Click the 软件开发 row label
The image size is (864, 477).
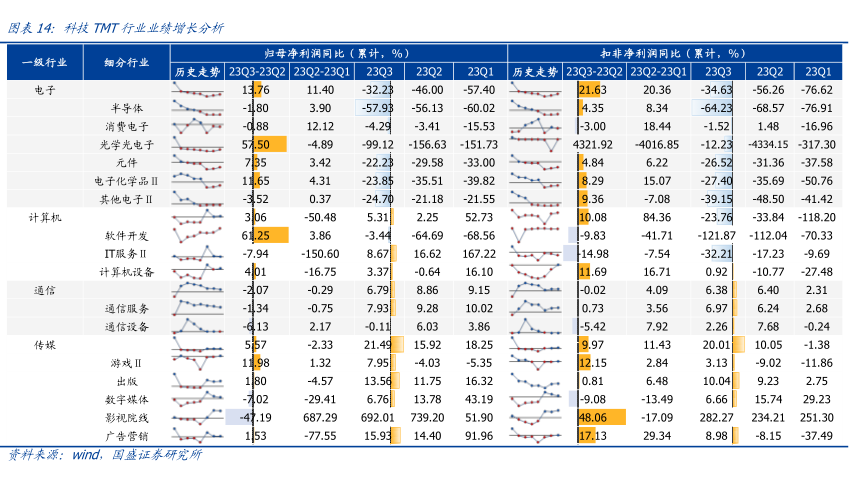coord(127,235)
